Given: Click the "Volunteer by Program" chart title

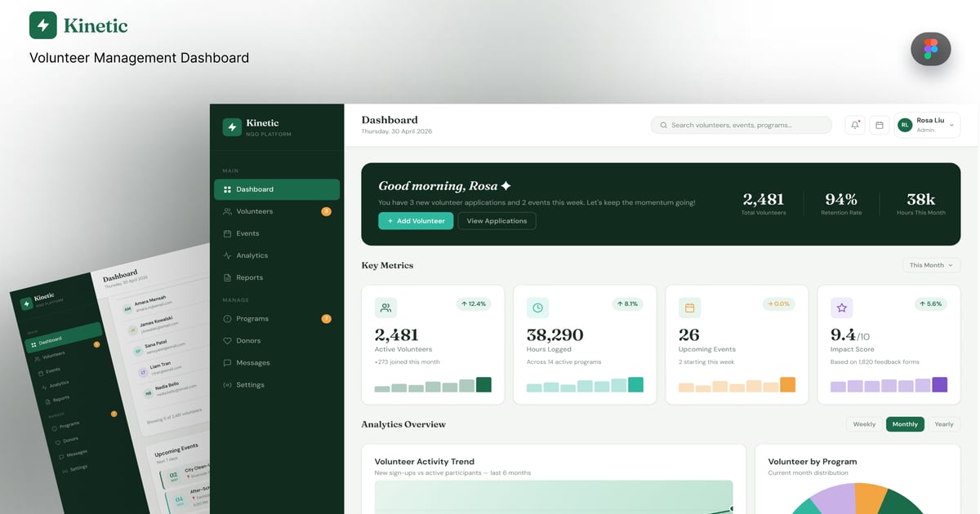Looking at the screenshot, I should (x=812, y=462).
